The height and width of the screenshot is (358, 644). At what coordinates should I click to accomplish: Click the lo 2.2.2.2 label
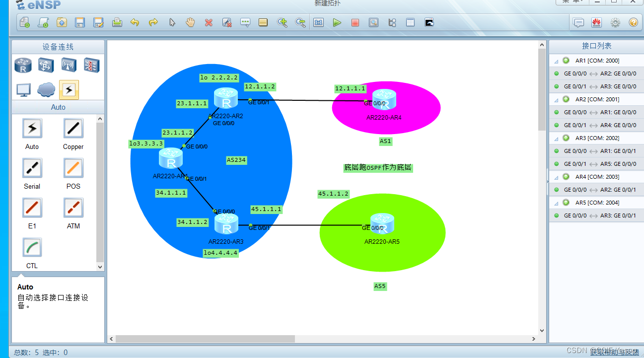[x=219, y=78]
